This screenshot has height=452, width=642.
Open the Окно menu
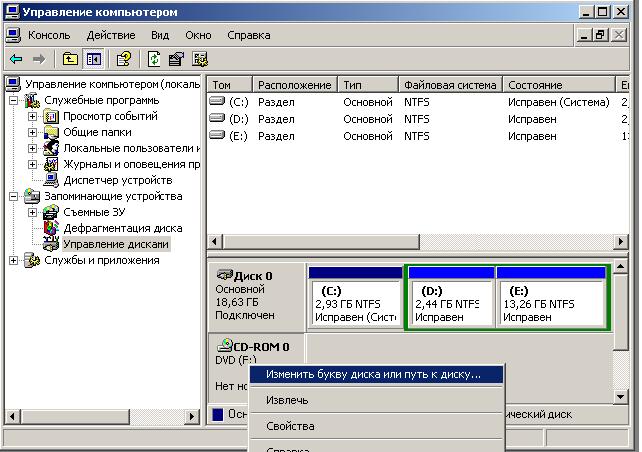(198, 36)
